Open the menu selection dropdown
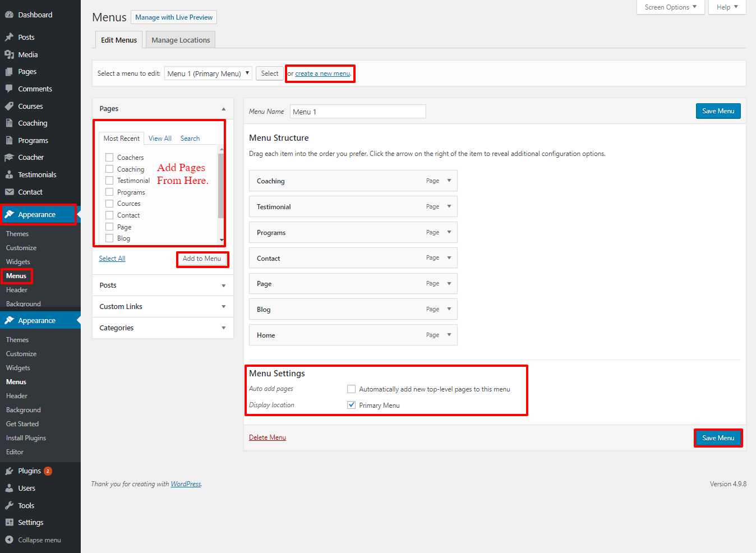The width and height of the screenshot is (756, 553). [208, 73]
